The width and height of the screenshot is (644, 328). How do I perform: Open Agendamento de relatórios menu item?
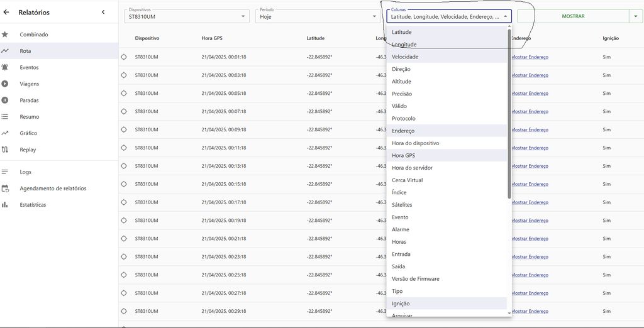click(x=53, y=189)
